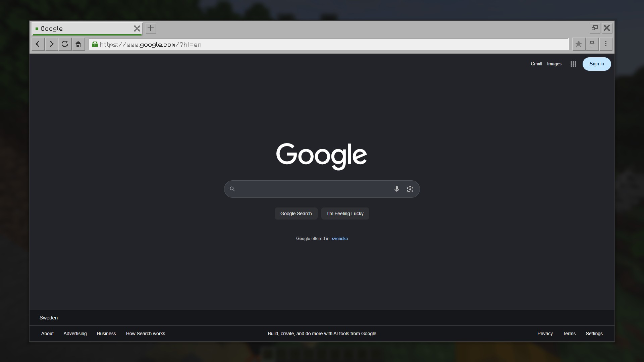Go back using the back arrow button
Screen dimensions: 644x362
[x=38, y=44]
